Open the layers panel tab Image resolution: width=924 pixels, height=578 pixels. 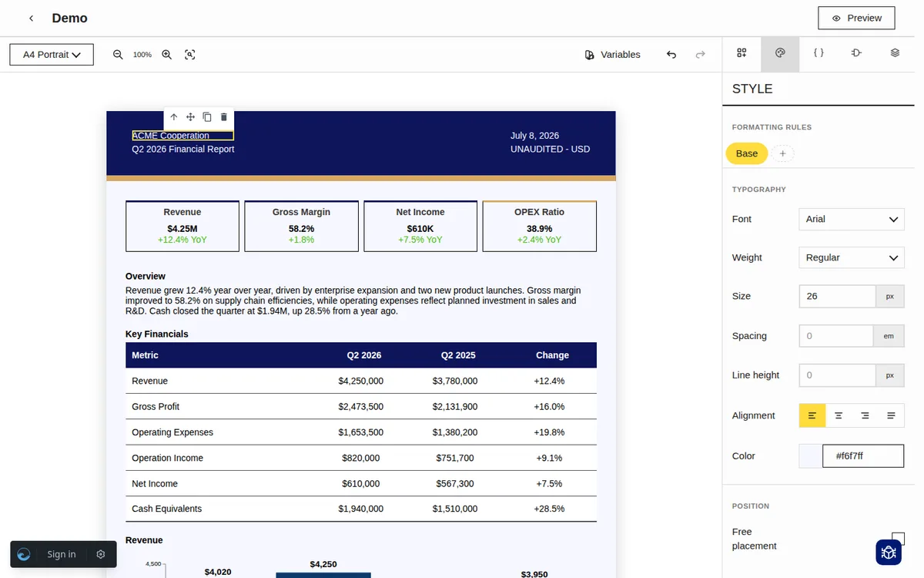click(x=895, y=53)
